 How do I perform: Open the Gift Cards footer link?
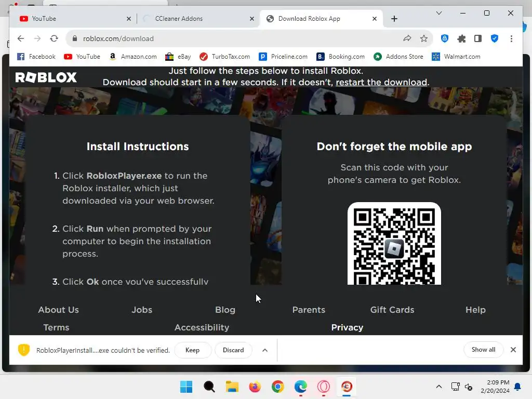pos(392,310)
